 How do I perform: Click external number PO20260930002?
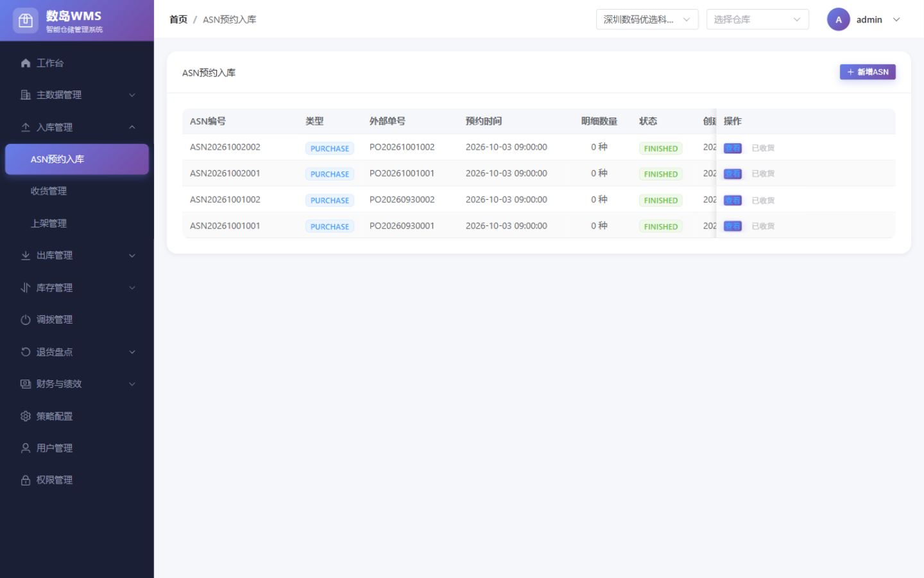pos(402,200)
